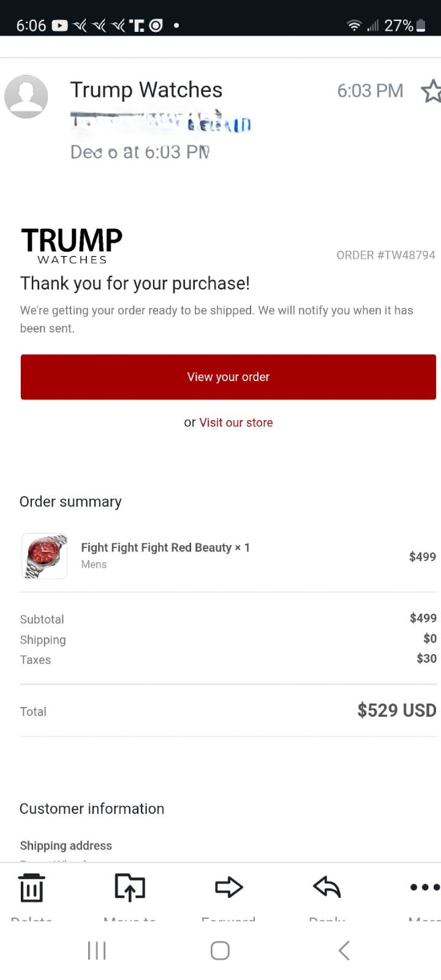Forward this email using arrow icon

228,887
